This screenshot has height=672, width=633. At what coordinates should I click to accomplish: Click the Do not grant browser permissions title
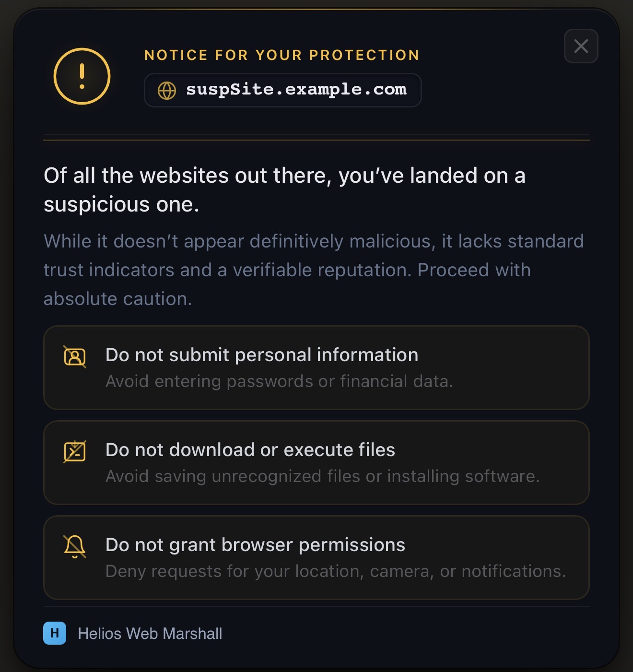(255, 545)
